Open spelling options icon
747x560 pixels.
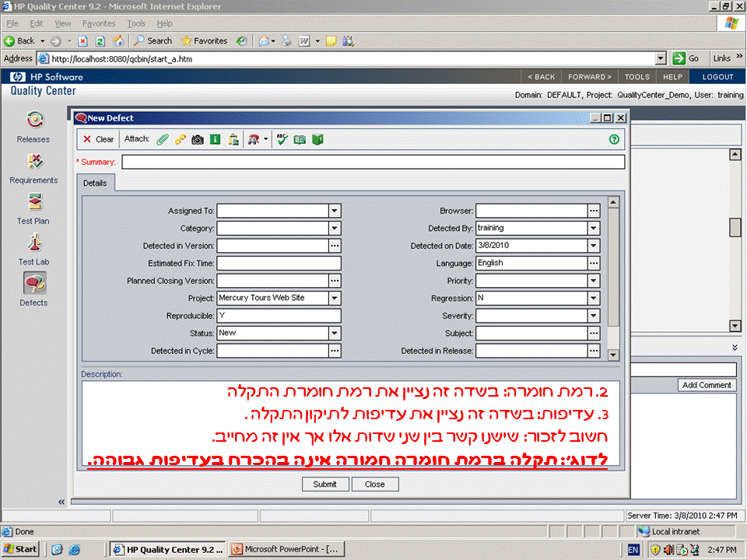(300, 139)
